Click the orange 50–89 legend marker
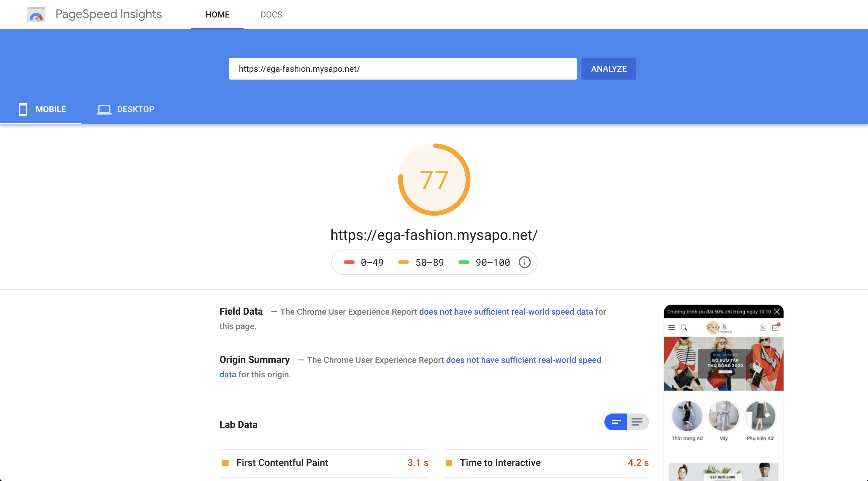The width and height of the screenshot is (868, 481). (x=403, y=262)
